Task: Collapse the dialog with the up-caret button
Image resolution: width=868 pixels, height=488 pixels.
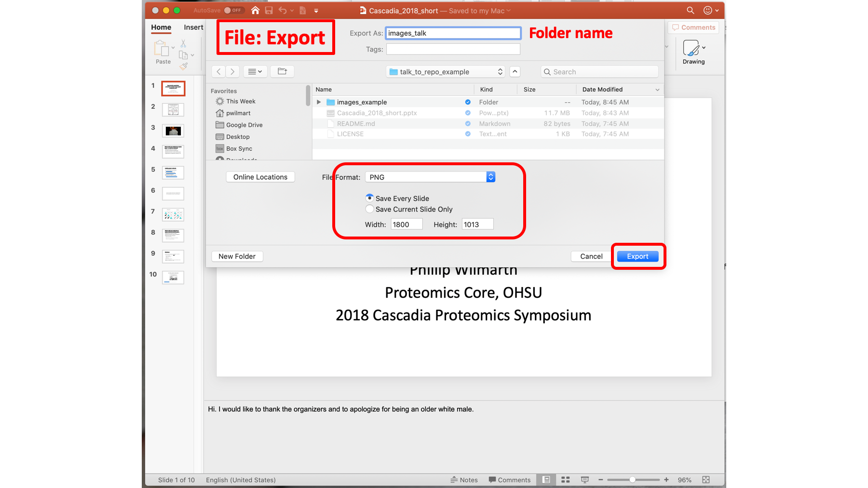Action: [x=515, y=72]
